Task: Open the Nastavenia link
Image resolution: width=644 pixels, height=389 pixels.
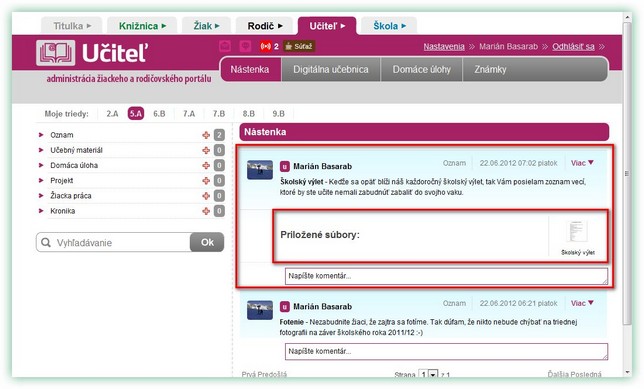Action: pos(444,46)
